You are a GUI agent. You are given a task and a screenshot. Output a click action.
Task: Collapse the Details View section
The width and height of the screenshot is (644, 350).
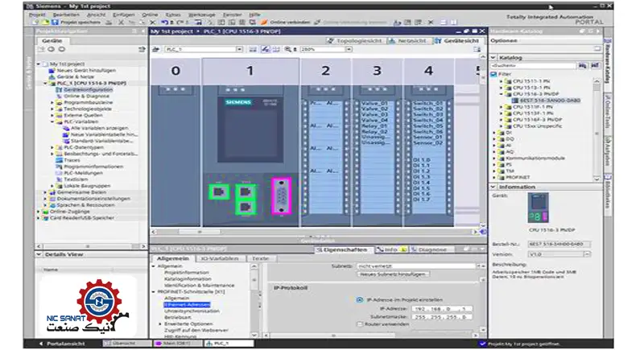(x=39, y=254)
